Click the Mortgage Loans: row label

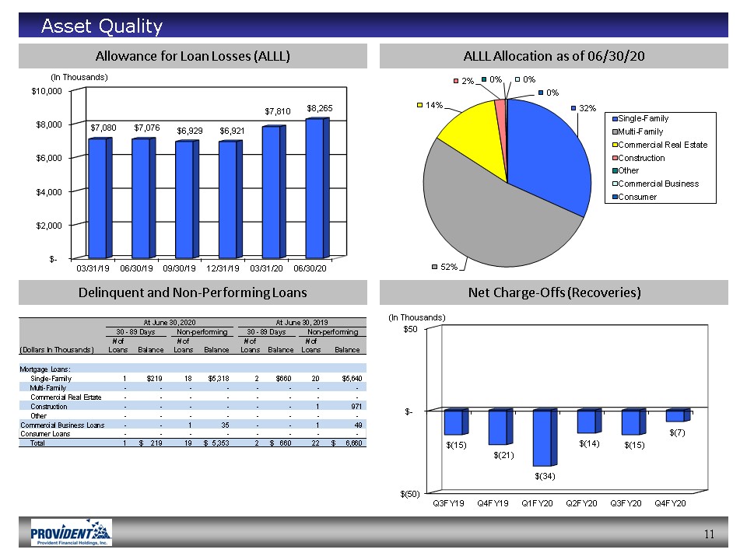[45, 369]
